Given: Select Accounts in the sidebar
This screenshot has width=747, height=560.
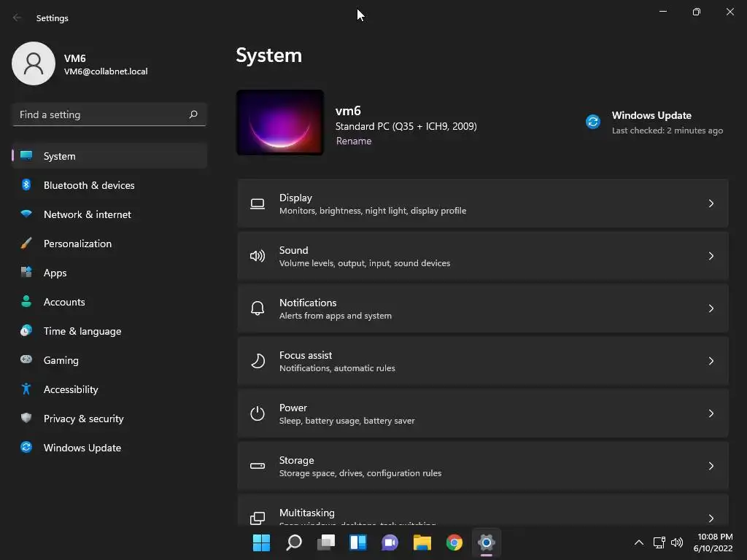Looking at the screenshot, I should tap(109, 302).
